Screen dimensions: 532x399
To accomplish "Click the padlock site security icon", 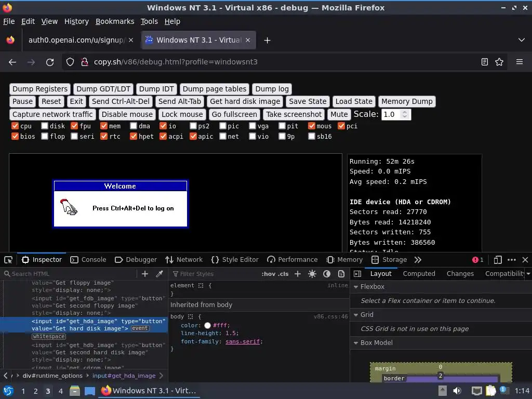I will pyautogui.click(x=85, y=62).
